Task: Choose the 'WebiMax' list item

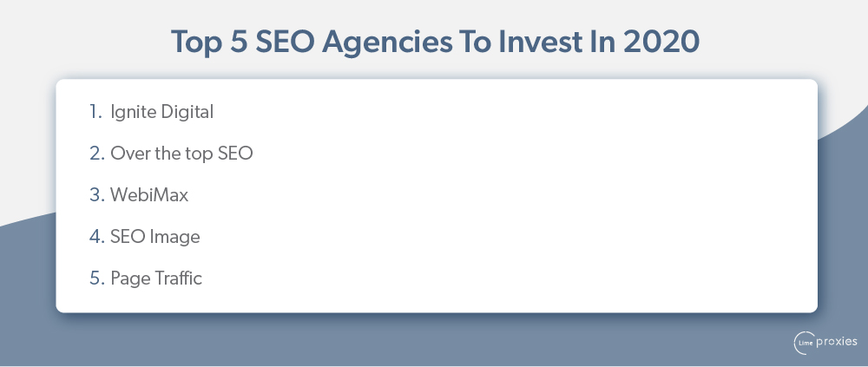Action: 149,195
